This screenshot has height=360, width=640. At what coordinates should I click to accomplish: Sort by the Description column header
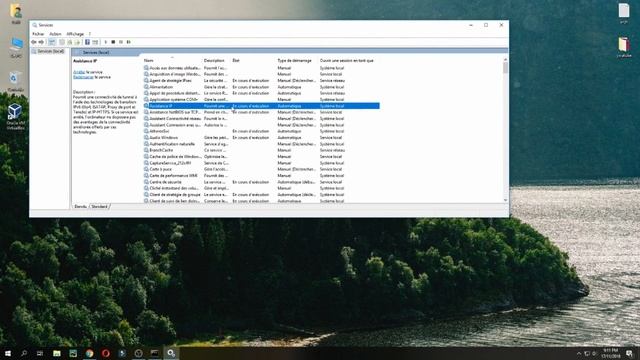pos(214,60)
